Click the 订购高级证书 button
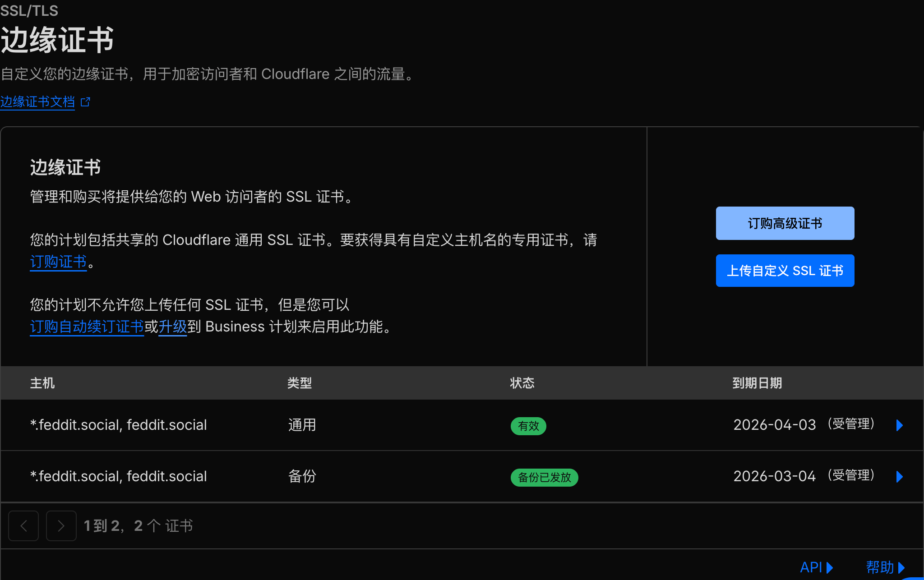Viewport: 924px width, 580px height. pos(785,223)
